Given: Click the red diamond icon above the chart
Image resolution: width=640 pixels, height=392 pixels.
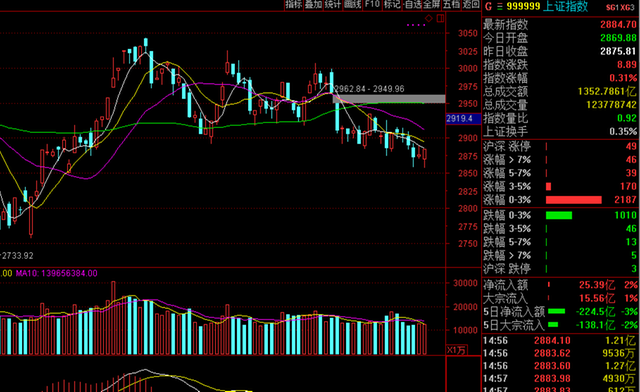Looking at the screenshot, I should click(x=429, y=18).
